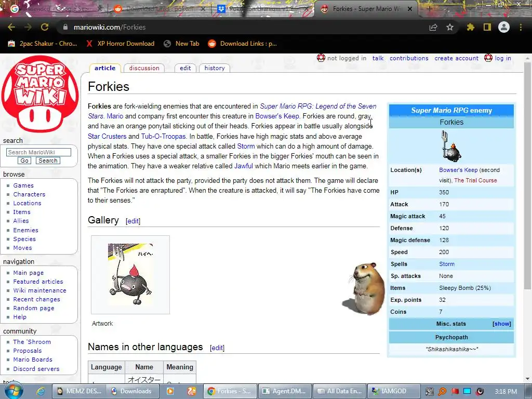The image size is (532, 399).
Task: Open the New Tab bookmark
Action: click(181, 44)
